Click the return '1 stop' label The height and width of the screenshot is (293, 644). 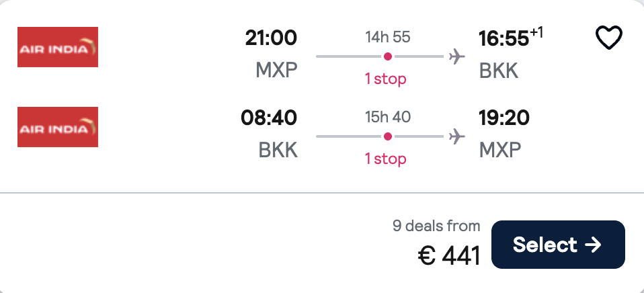(x=386, y=159)
